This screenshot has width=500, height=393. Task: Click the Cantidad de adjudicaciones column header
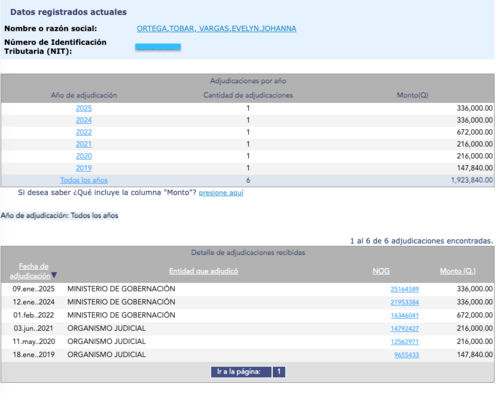point(248,95)
